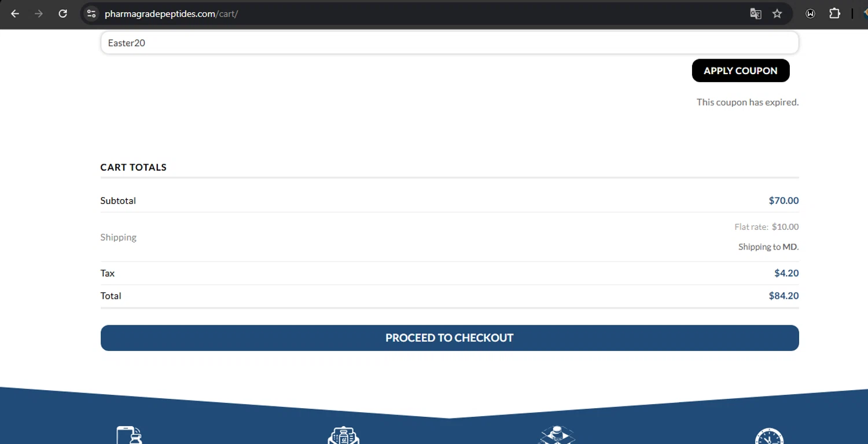The height and width of the screenshot is (444, 868).
Task: Click the envelope with vial footer icon
Action: [344, 435]
